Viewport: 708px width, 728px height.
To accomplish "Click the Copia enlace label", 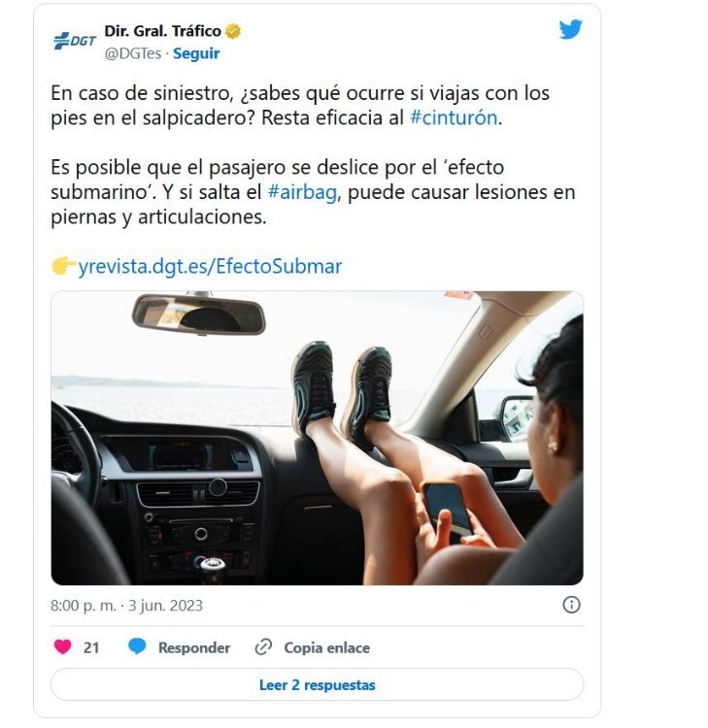I will pos(327,647).
